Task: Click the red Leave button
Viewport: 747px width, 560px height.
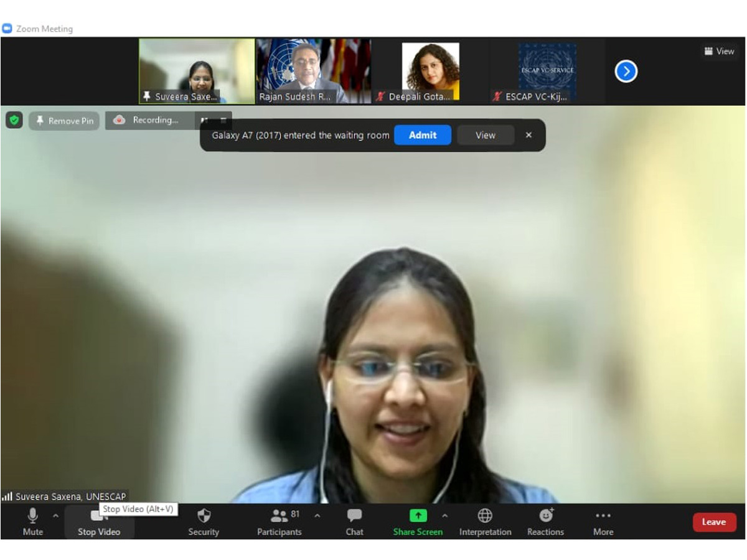Action: click(714, 522)
